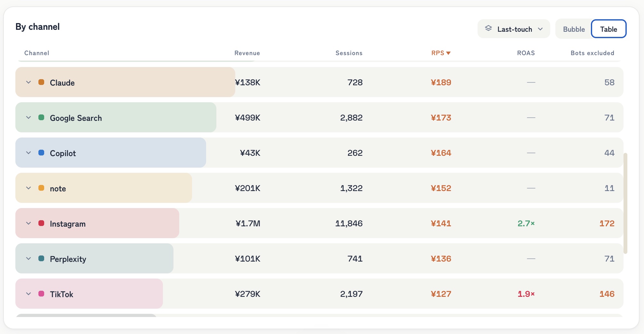Viewport: 644px width, 334px height.
Task: Expand the Instagram channel row
Action: coord(28,223)
